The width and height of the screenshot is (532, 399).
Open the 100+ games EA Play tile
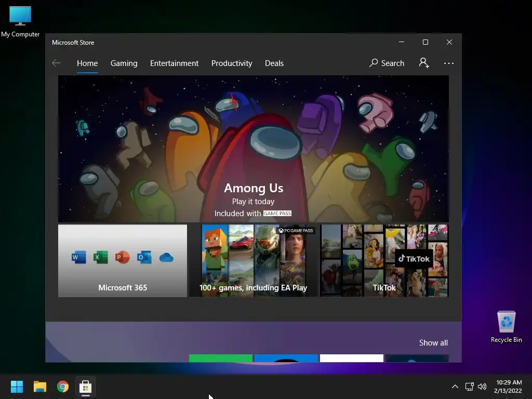253,261
